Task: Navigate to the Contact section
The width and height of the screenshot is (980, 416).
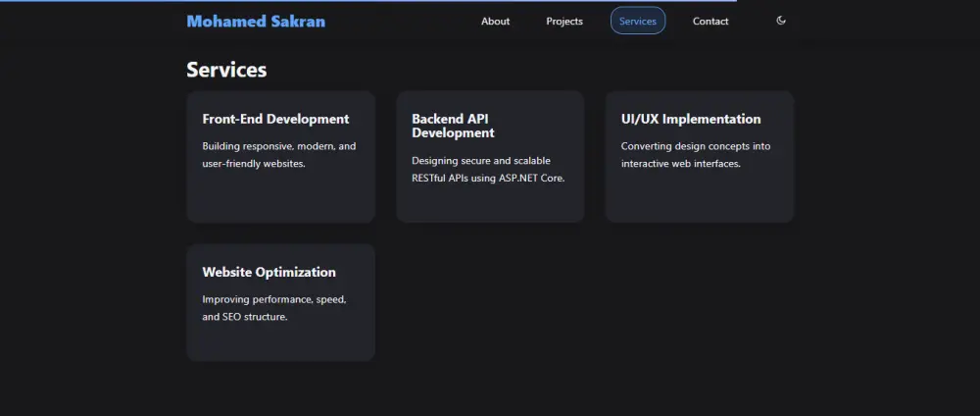Action: tap(710, 22)
